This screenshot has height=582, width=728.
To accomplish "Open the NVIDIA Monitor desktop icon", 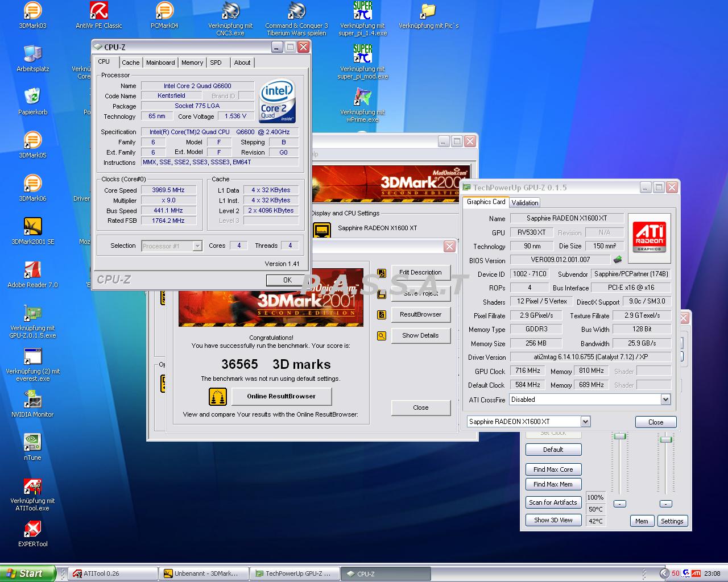I will click(x=32, y=404).
